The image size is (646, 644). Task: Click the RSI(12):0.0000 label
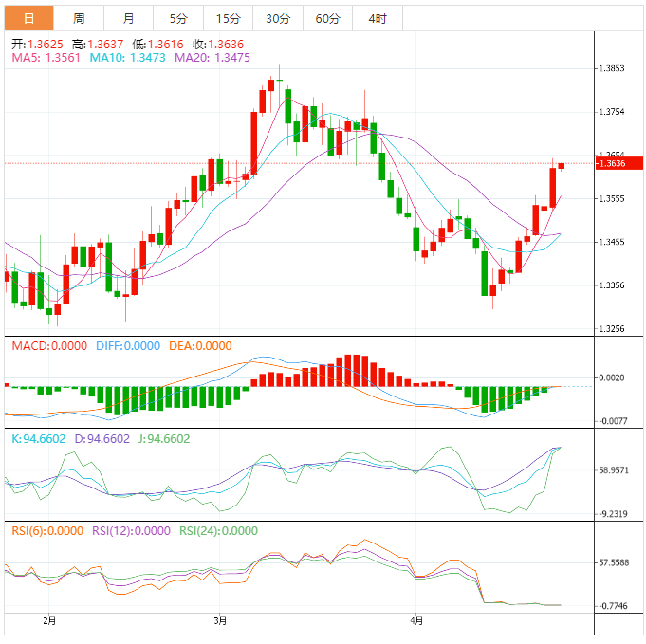(132, 531)
